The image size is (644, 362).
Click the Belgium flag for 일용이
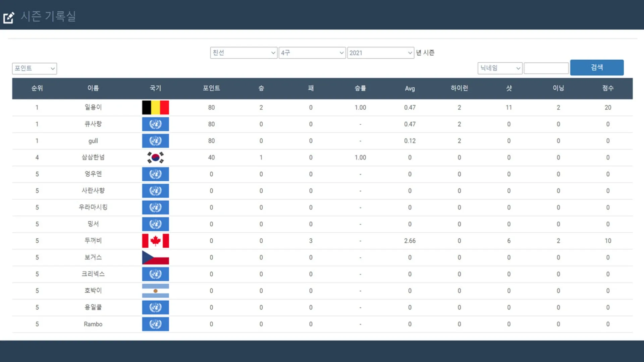point(155,108)
